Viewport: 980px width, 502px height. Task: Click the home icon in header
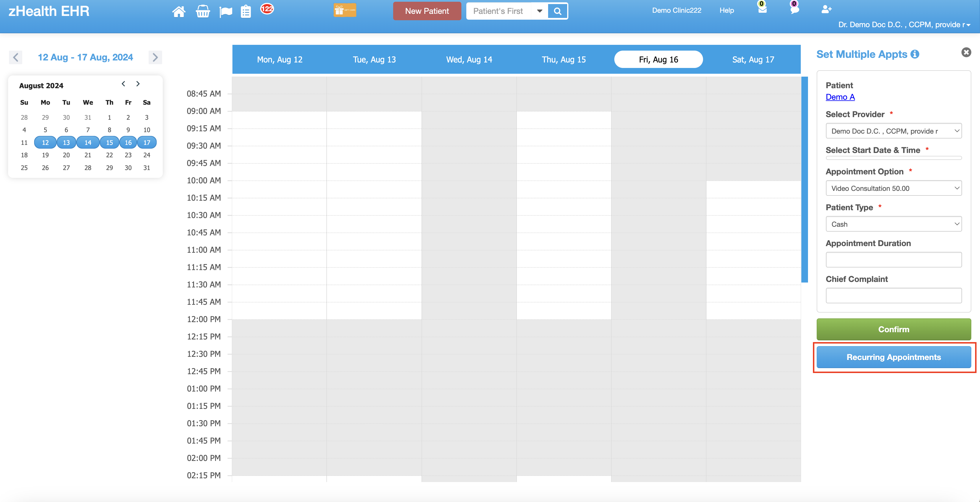pyautogui.click(x=178, y=11)
